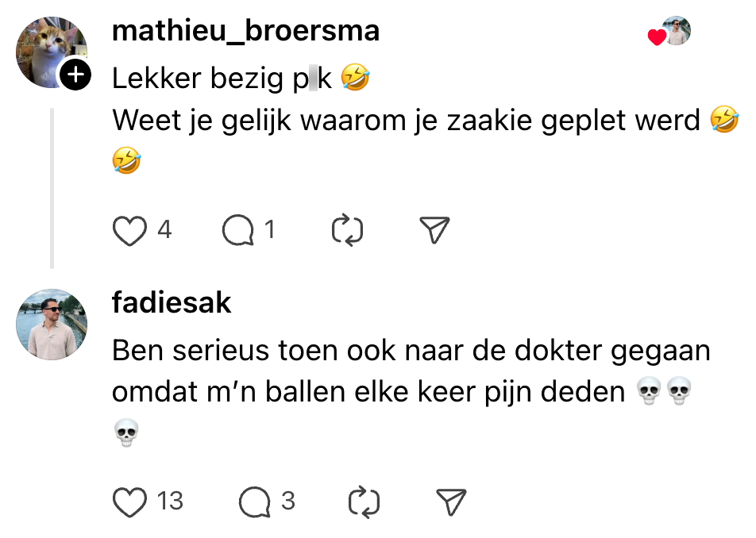The height and width of the screenshot is (538, 756).
Task: Open the reply bubble on fadiesak's comment
Action: [x=256, y=502]
